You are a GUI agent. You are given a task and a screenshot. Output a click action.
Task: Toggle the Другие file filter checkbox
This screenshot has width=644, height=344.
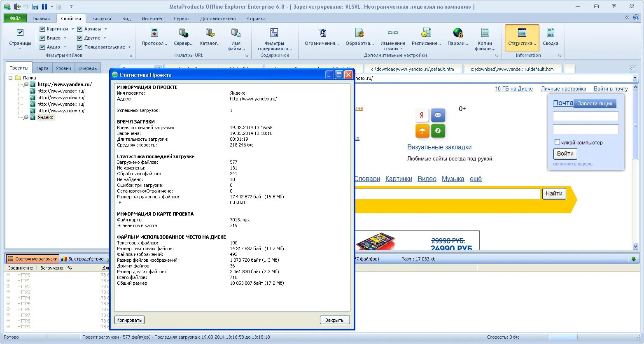(79, 38)
